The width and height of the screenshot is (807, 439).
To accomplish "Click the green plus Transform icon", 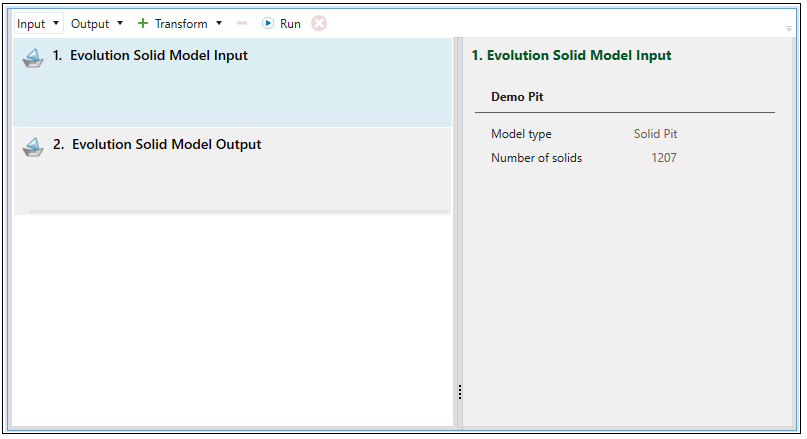I will (x=143, y=23).
